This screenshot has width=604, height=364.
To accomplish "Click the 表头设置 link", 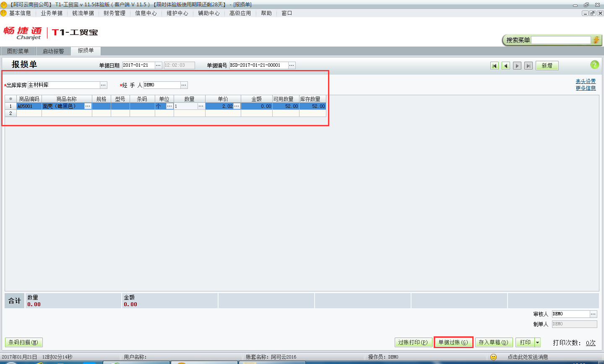I will click(586, 81).
